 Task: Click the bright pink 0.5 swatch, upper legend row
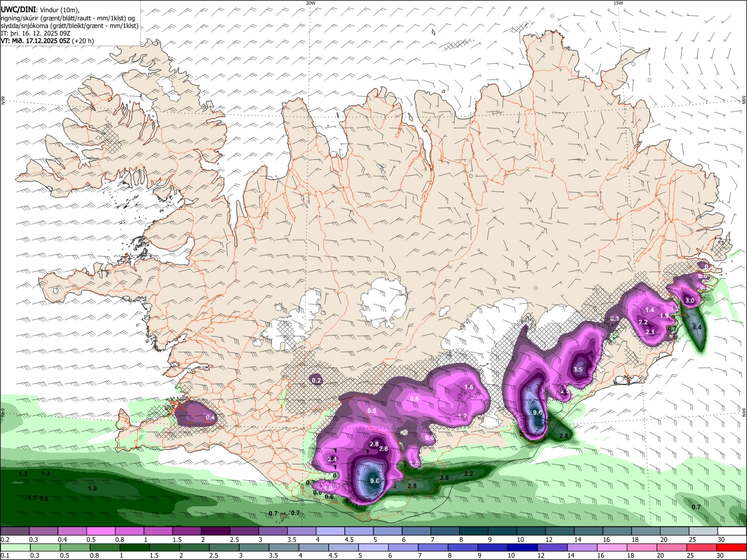click(100, 531)
